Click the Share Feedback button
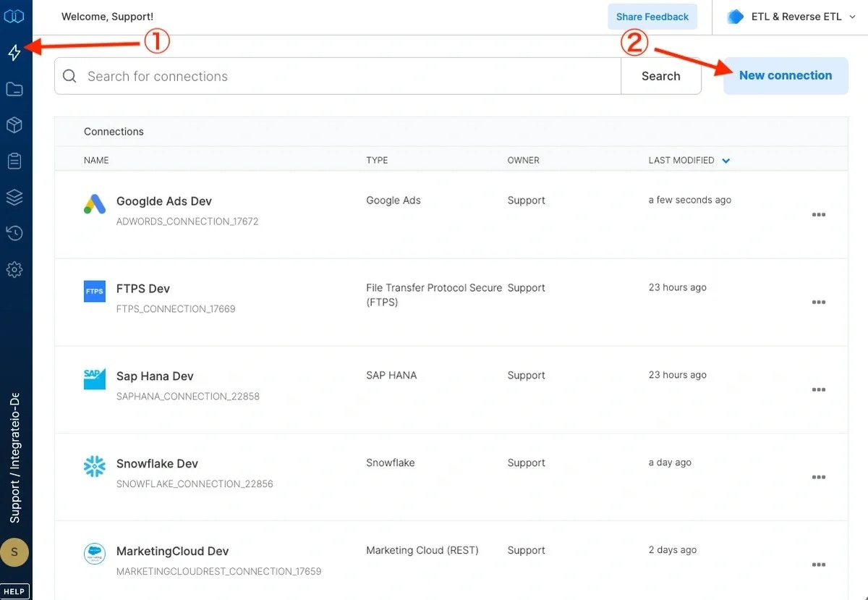 point(652,16)
